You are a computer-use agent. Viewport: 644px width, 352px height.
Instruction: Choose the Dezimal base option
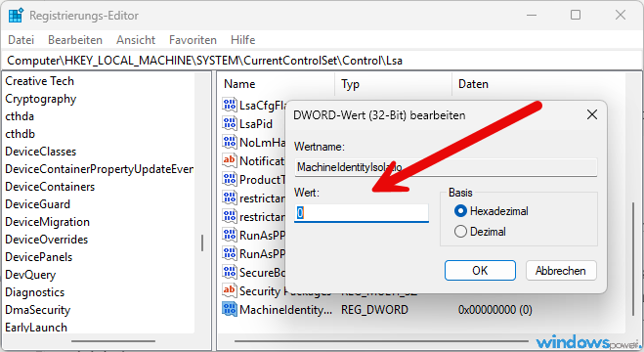pyautogui.click(x=480, y=232)
